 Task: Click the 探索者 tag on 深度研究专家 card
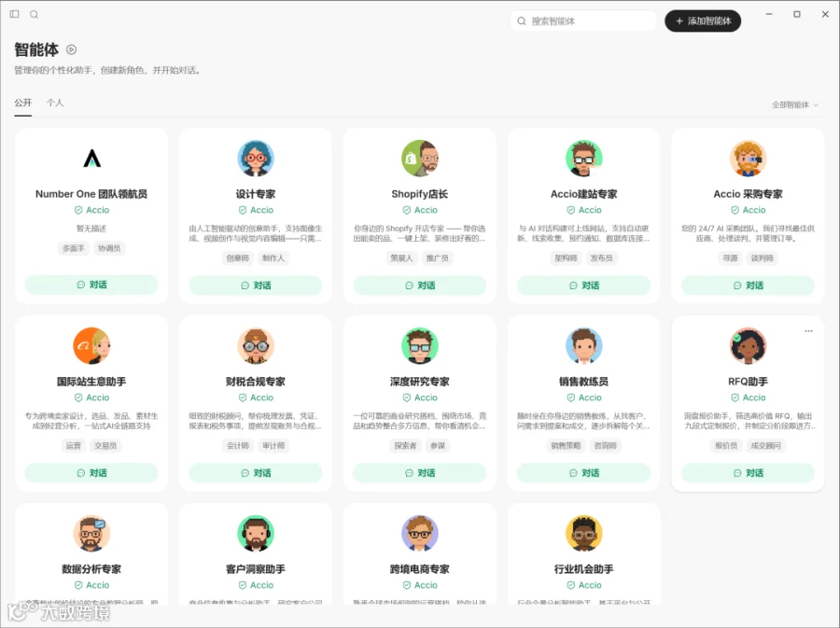click(x=406, y=445)
